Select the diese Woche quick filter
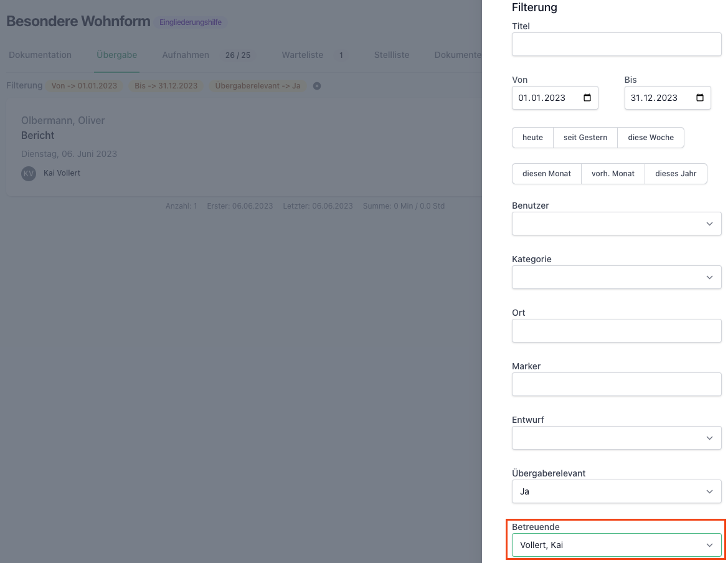Screen dimensions: 728x563 tap(651, 138)
